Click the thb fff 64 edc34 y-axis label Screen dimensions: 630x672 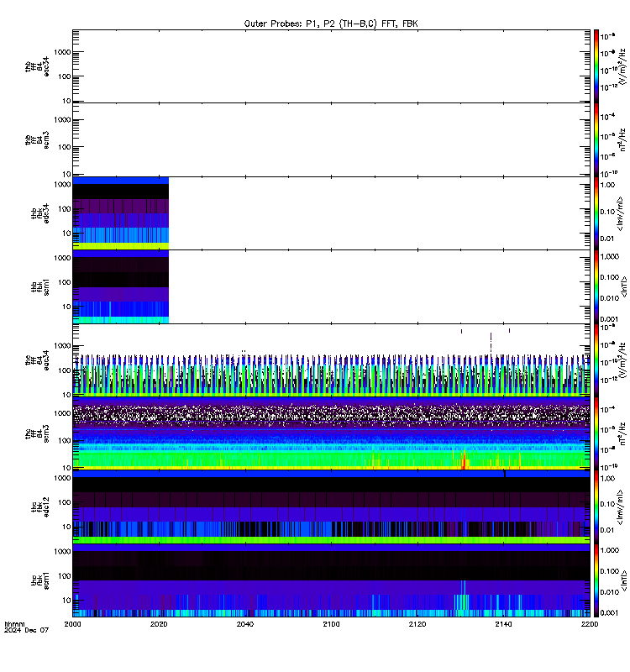coord(37,66)
